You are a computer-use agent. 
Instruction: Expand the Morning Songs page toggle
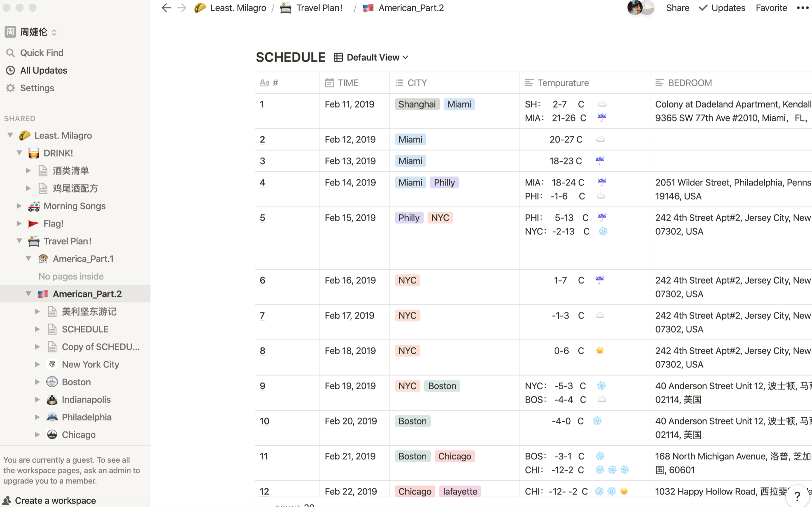pos(19,206)
